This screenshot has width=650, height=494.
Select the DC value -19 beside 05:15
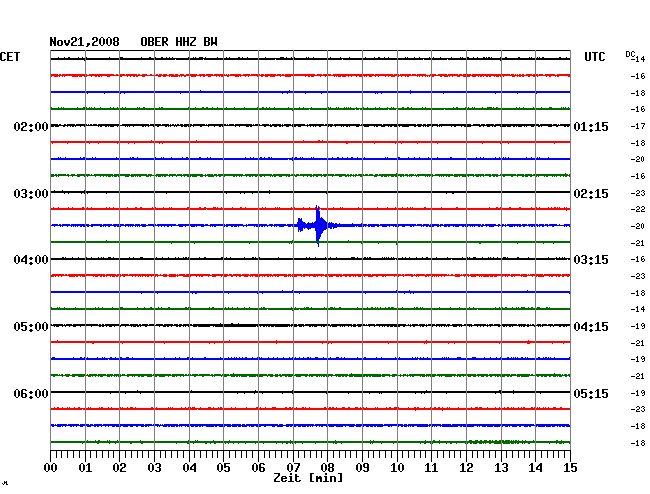point(638,393)
